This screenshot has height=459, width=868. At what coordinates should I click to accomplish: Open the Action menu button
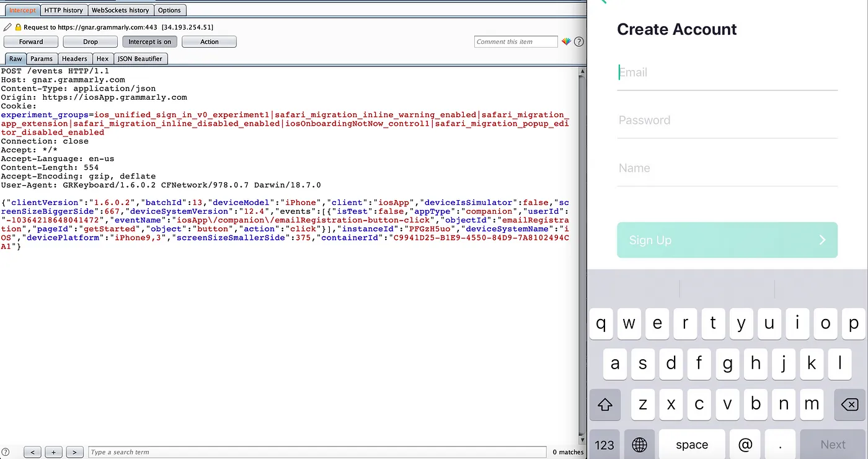[x=210, y=42]
